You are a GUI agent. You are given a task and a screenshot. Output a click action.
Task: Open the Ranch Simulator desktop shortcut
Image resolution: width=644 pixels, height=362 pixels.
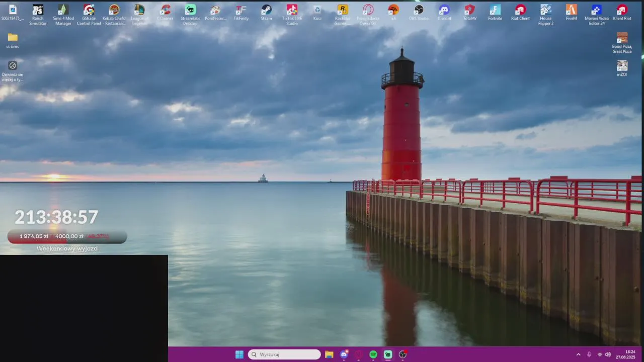tap(38, 15)
